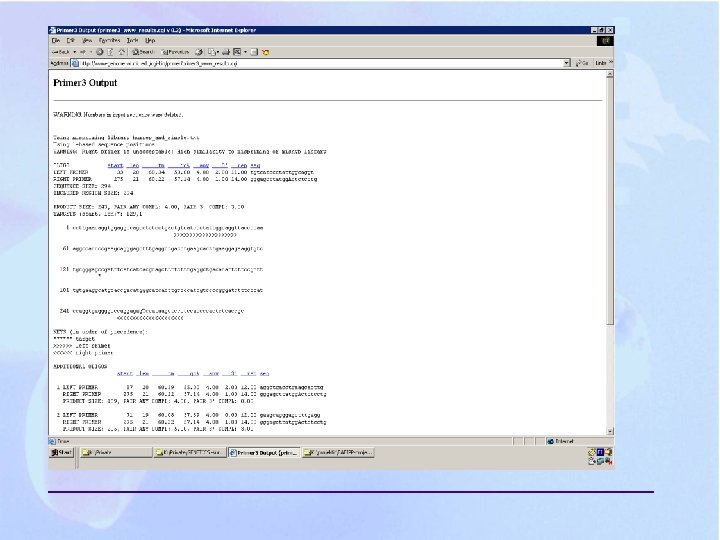The width and height of the screenshot is (720, 540).
Task: Click the Start button on taskbar
Action: coord(62,452)
